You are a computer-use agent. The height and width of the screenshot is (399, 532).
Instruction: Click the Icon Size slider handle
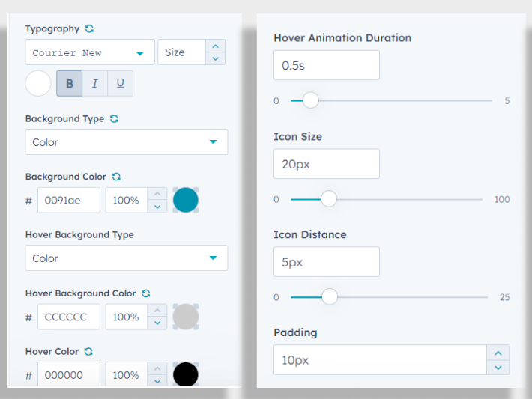(329, 199)
